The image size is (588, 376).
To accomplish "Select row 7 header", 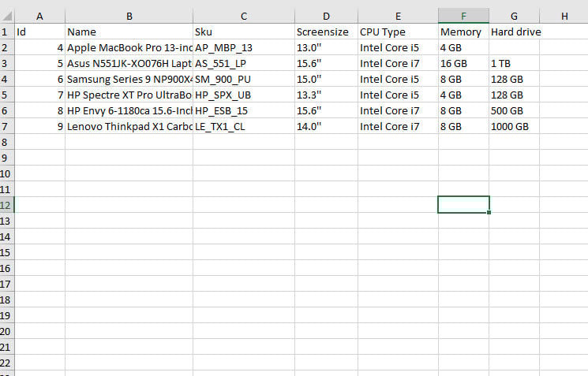I will [x=7, y=126].
